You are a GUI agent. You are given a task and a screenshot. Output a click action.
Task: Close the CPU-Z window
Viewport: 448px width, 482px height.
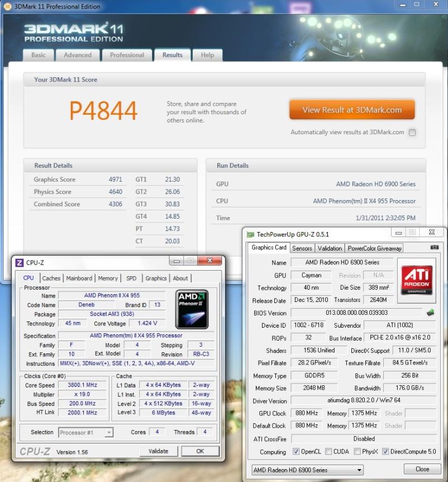209,261
